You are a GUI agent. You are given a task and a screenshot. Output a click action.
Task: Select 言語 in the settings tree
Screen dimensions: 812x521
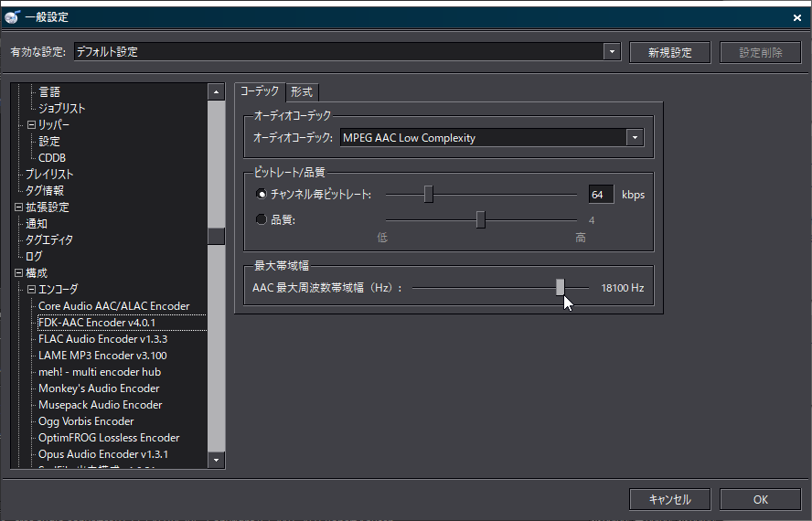[x=49, y=92]
